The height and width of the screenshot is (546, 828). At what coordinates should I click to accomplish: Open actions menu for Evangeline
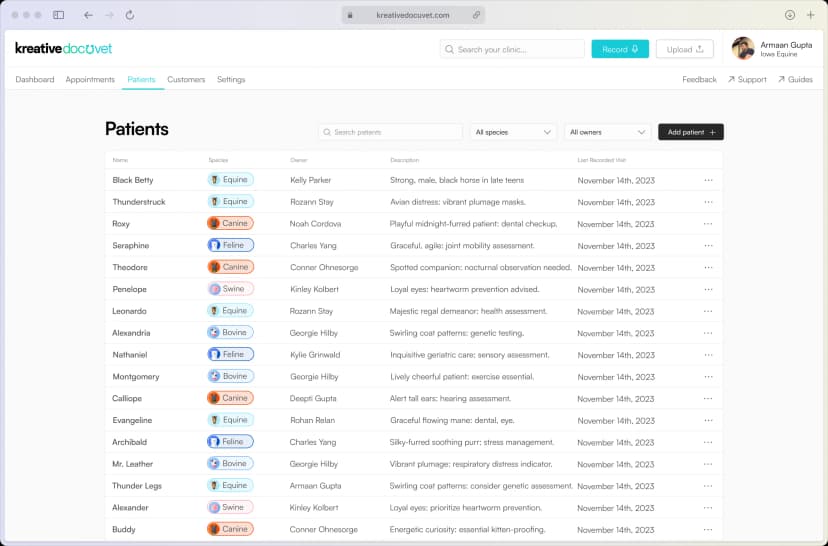pyautogui.click(x=708, y=420)
